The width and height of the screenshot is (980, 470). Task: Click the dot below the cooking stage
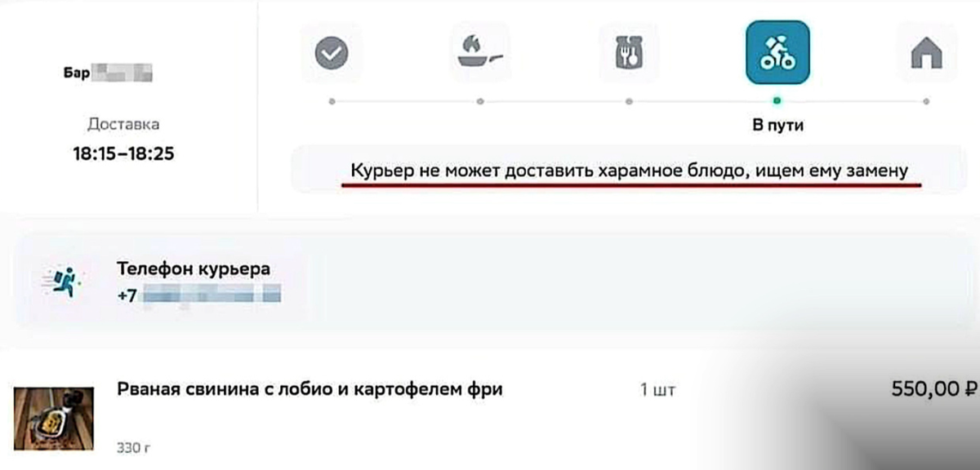480,100
